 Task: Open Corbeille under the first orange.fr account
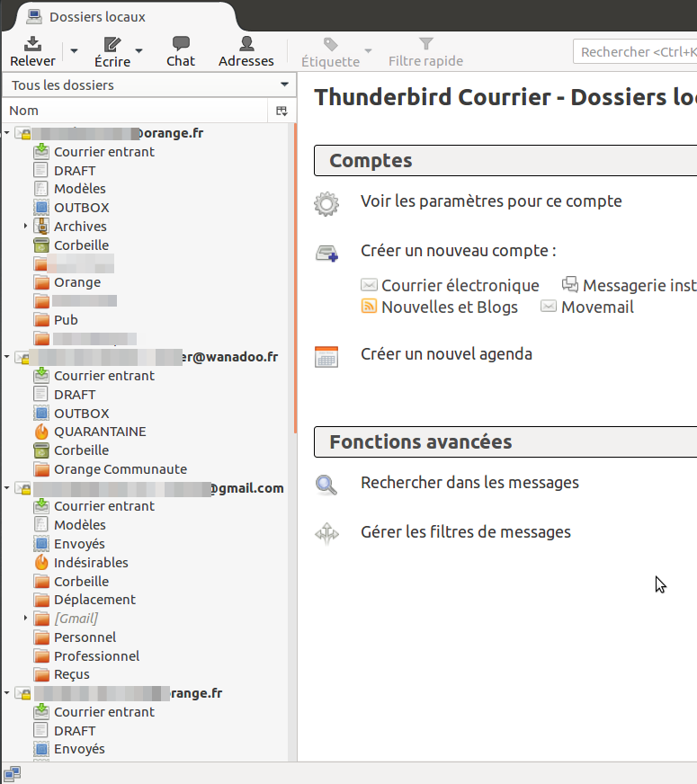(81, 245)
